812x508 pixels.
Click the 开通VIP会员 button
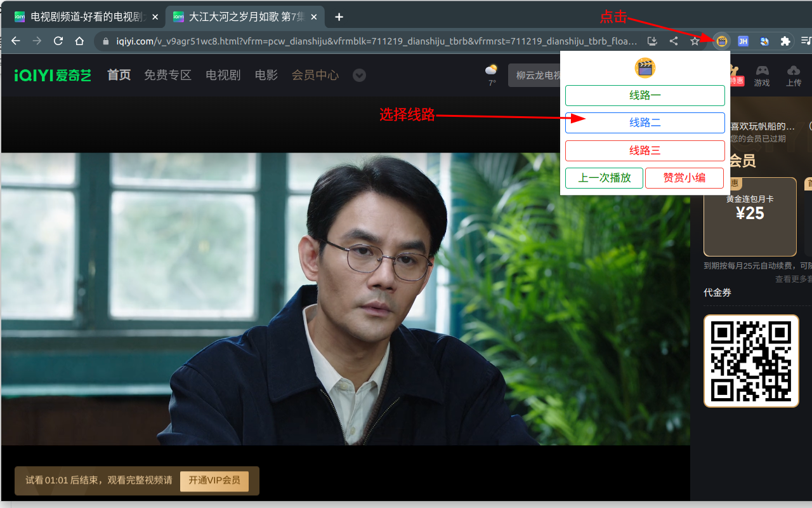pos(214,481)
